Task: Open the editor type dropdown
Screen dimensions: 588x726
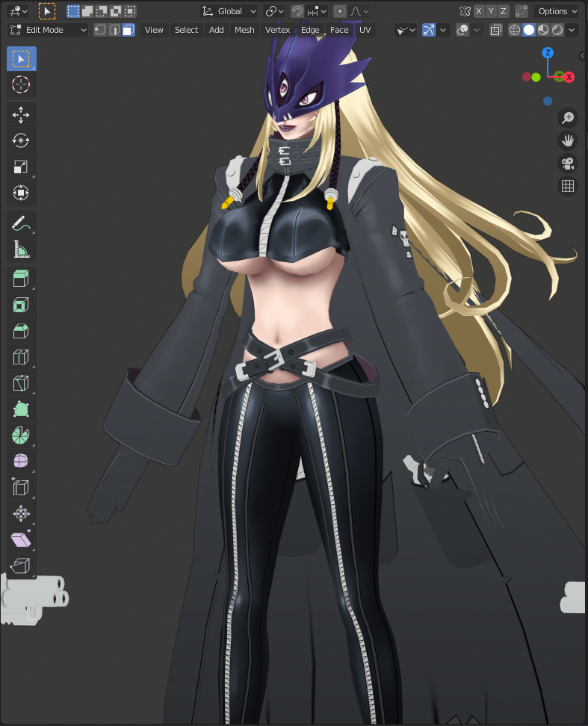Action: [x=19, y=11]
